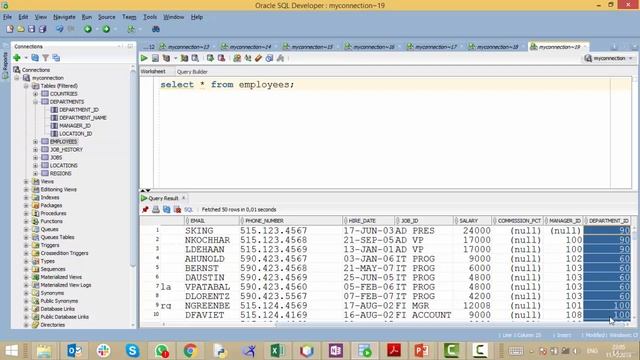Click the Commit icon in the worksheet toolbar
The height and width of the screenshot is (360, 640).
coord(210,58)
